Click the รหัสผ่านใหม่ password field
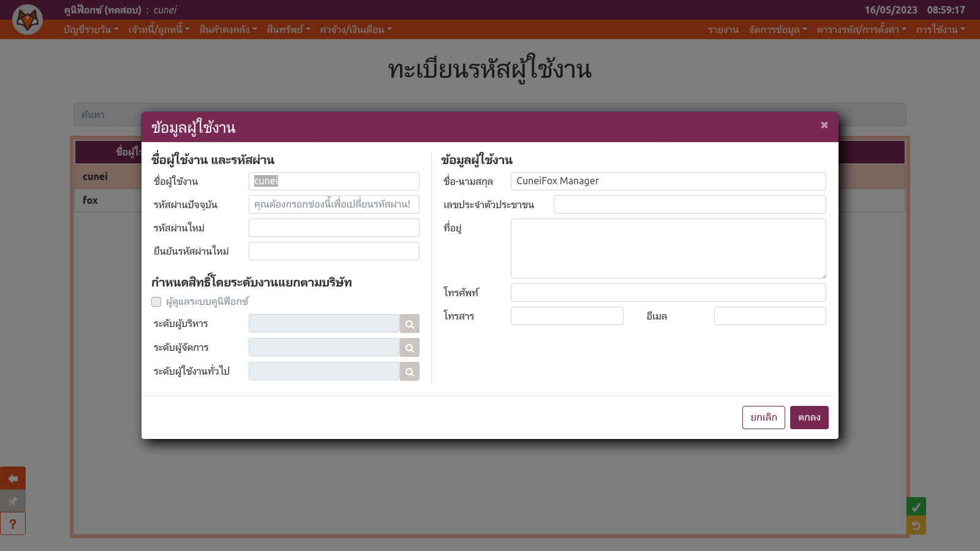980x551 pixels. [x=334, y=228]
